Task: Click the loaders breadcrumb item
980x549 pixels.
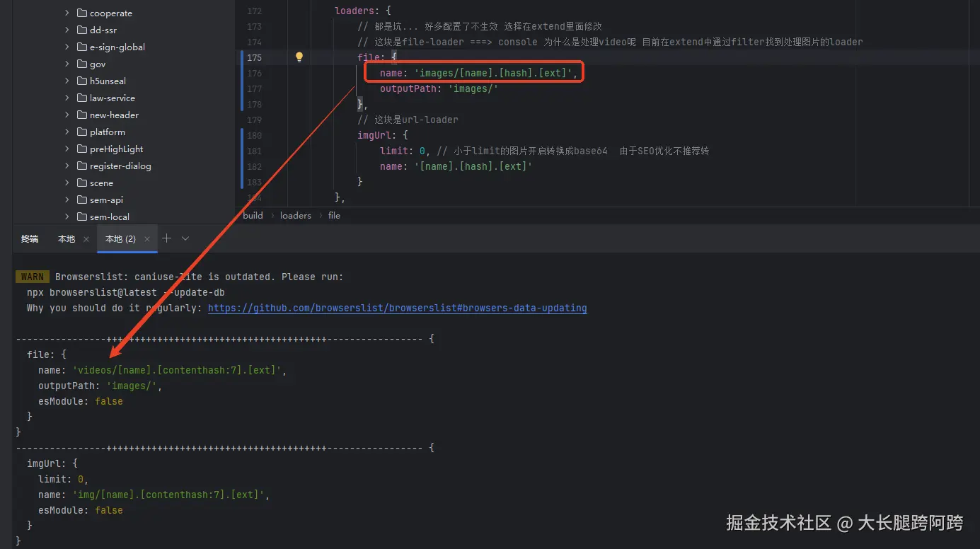Action: pyautogui.click(x=295, y=215)
